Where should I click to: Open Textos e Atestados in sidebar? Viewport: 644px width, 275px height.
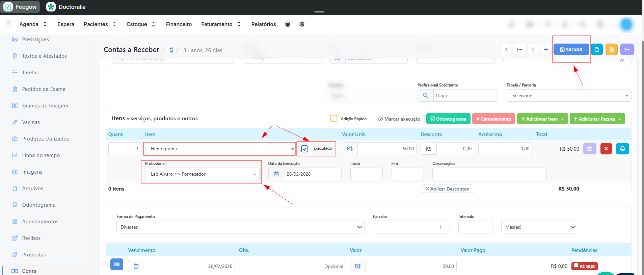[44, 56]
